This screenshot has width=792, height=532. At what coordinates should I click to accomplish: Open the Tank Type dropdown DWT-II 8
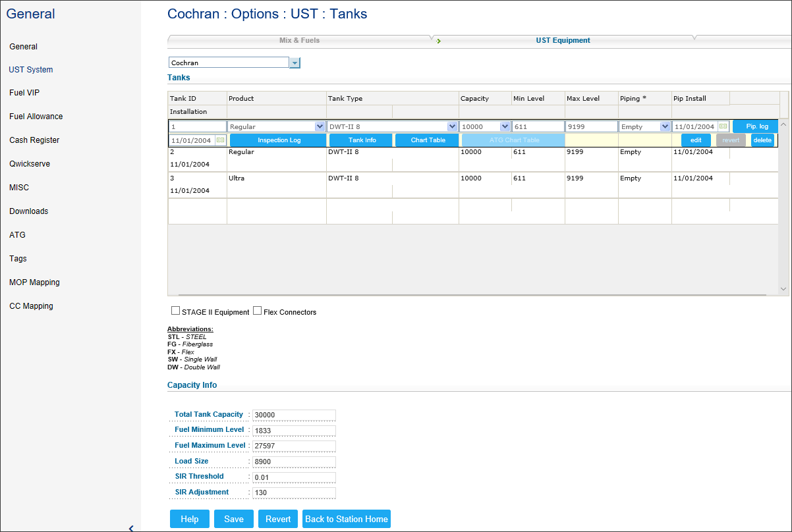(452, 126)
